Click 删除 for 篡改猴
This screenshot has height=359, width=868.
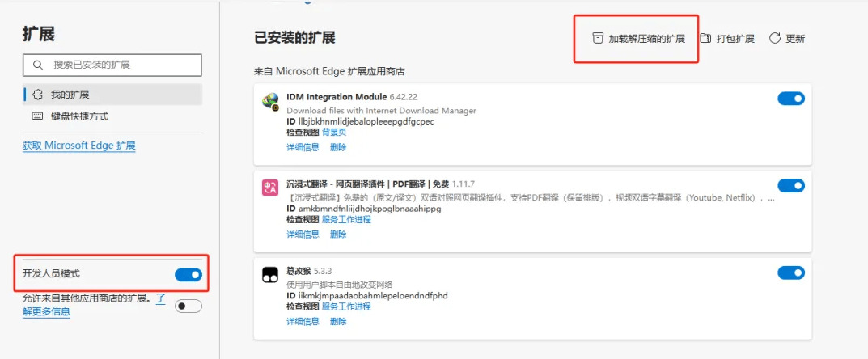338,321
